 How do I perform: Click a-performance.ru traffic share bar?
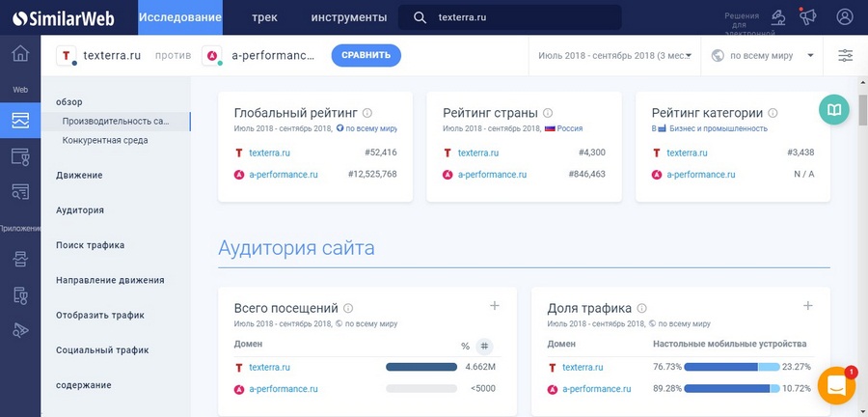732,389
